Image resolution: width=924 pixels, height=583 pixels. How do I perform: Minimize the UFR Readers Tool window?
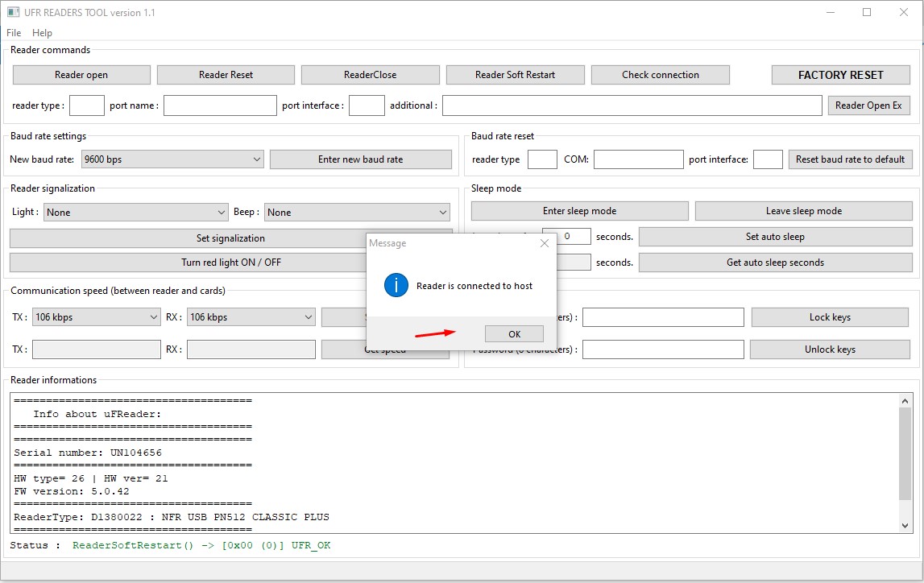coord(831,12)
